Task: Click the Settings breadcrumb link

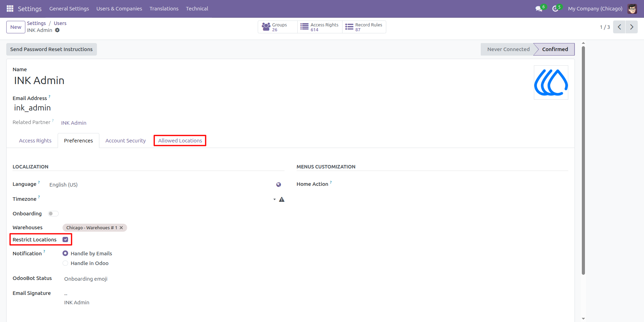Action: [36, 23]
